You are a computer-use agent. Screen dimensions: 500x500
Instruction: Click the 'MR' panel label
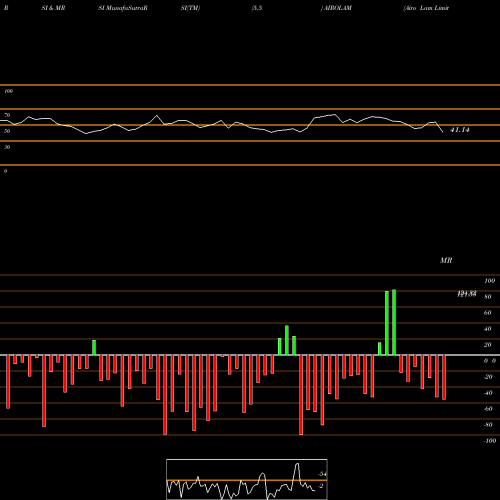point(446,260)
